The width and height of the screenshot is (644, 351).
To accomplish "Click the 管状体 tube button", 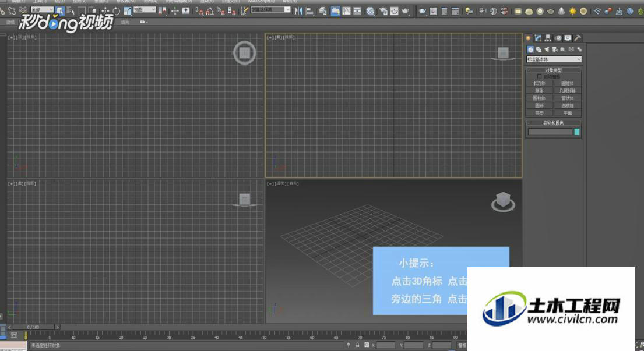I will pyautogui.click(x=567, y=98).
